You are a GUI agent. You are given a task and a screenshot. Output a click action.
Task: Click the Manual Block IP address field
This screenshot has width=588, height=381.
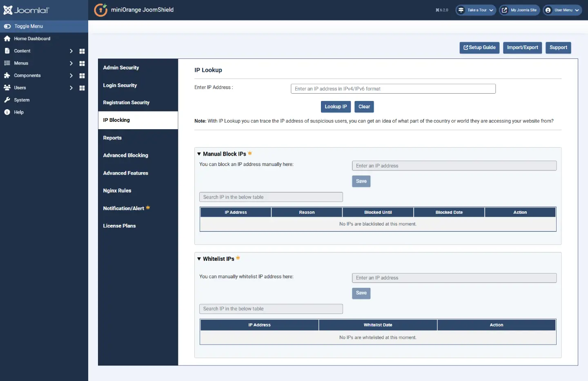[x=454, y=166]
